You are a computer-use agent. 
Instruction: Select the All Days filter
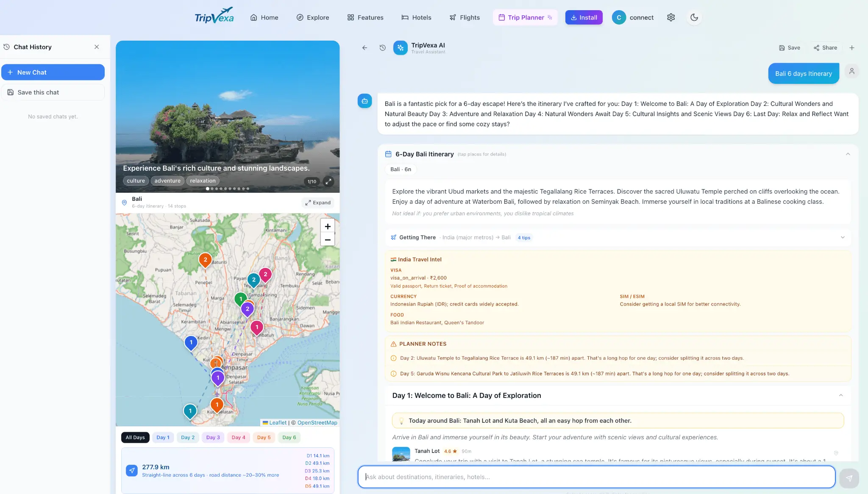(x=135, y=438)
